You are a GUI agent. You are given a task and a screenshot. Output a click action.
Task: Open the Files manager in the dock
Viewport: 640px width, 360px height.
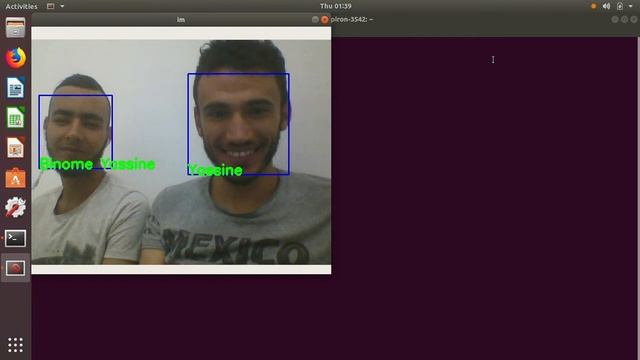pyautogui.click(x=16, y=28)
